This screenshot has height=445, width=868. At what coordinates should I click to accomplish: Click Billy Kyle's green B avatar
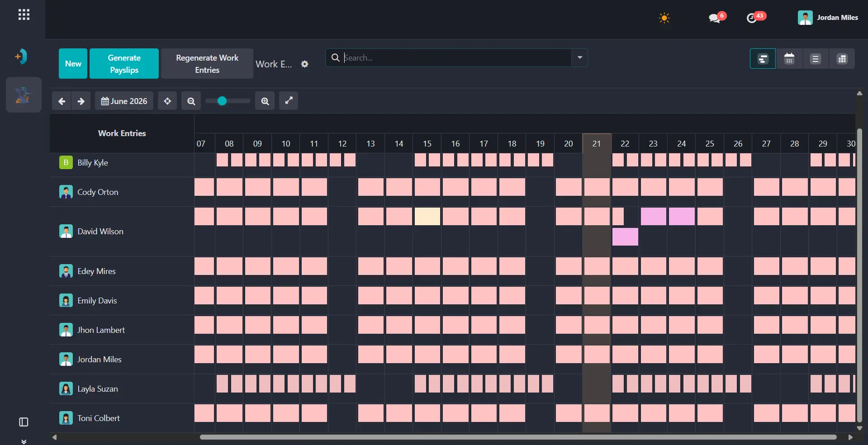point(66,162)
